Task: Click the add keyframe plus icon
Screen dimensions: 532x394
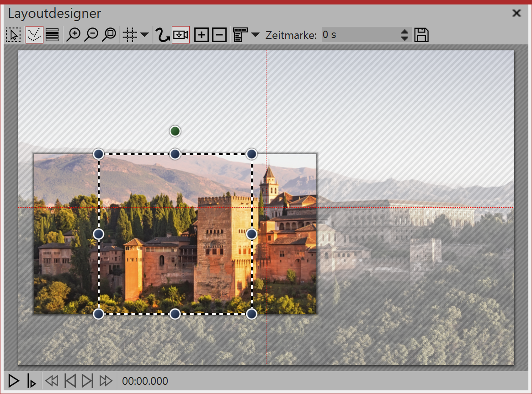Action: [x=201, y=34]
